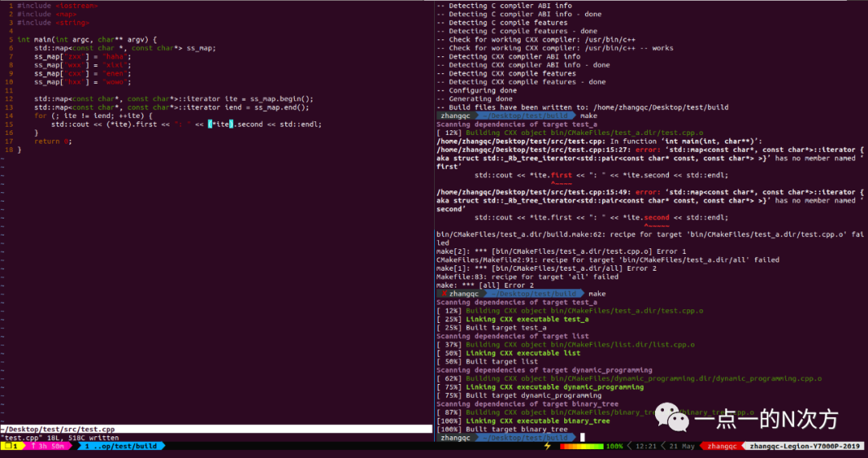The width and height of the screenshot is (868, 458).
Task: Click 'Scanning dependencies of target list' line
Action: pos(513,337)
